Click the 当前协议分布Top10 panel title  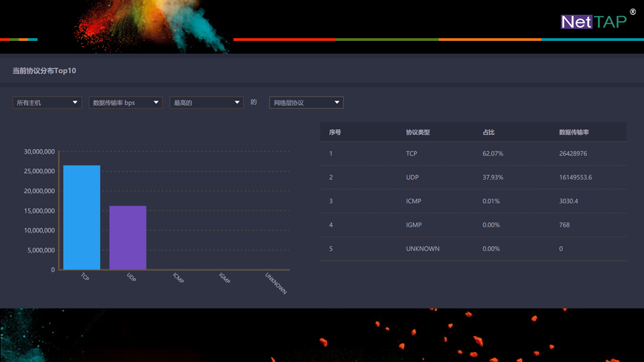(44, 70)
